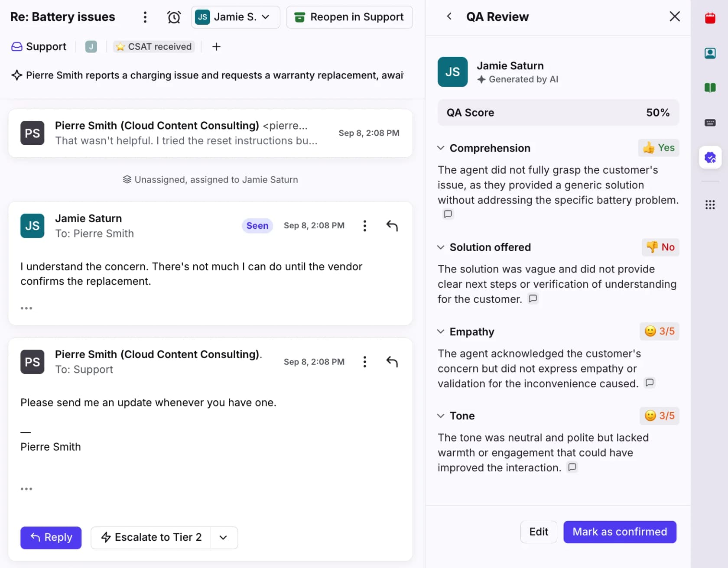Screen dimensions: 728x568
Task: Go back from QA Review panel
Action: point(449,16)
